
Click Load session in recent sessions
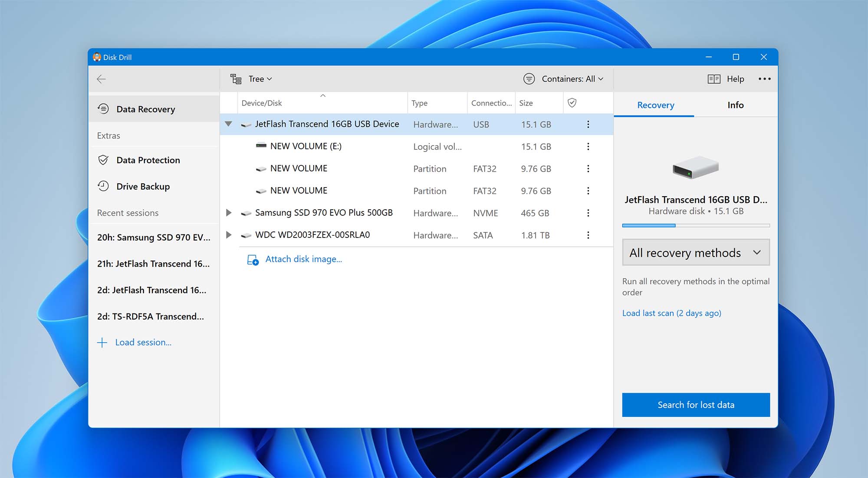click(143, 342)
